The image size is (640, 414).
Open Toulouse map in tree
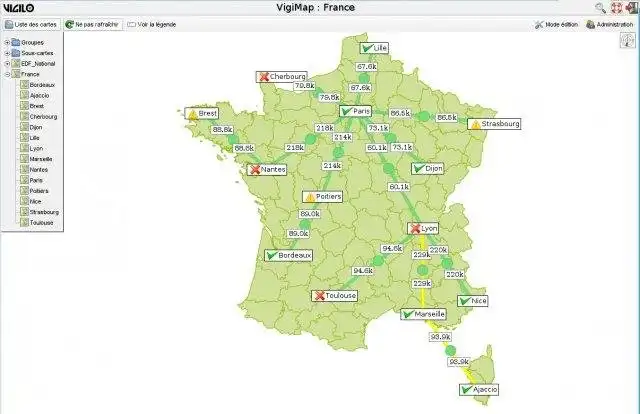(x=37, y=223)
